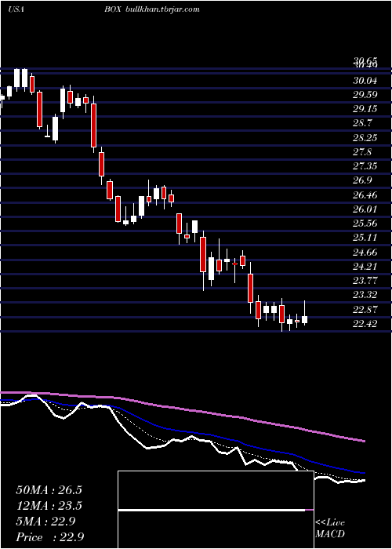The height and width of the screenshot is (549, 392).
Task: Click the 12MA : 23.5 reading
Action: point(49,506)
